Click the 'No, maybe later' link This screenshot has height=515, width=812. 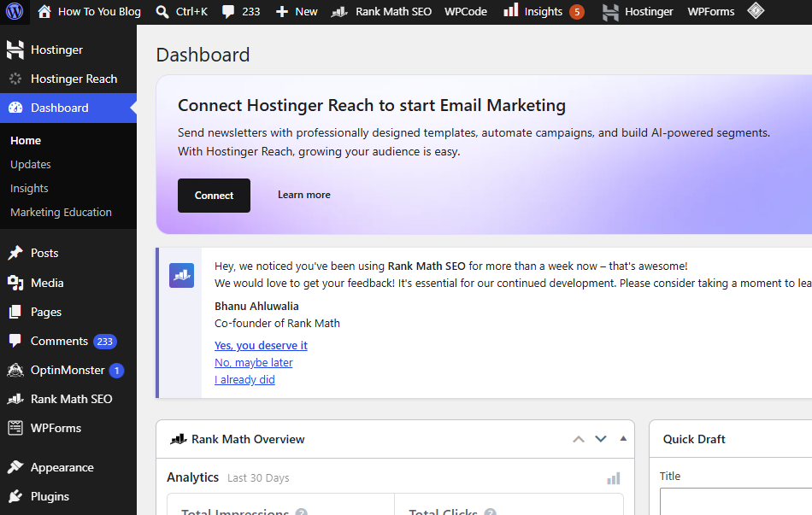click(253, 362)
